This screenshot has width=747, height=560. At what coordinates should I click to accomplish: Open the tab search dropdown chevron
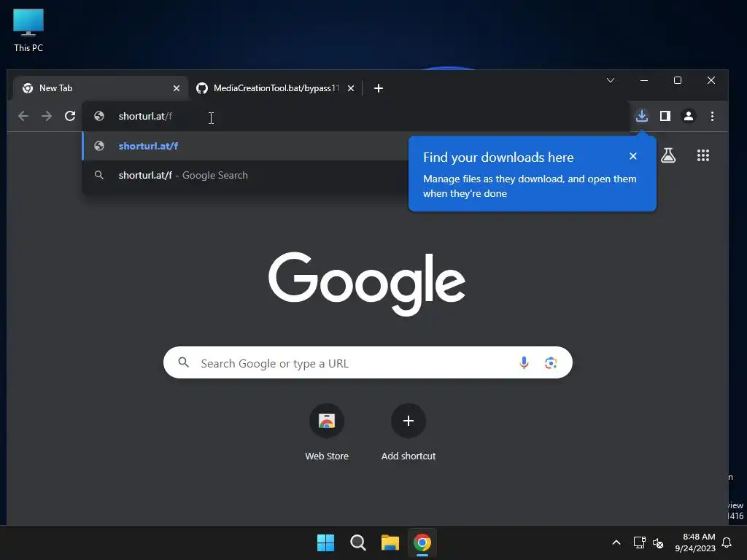611,80
